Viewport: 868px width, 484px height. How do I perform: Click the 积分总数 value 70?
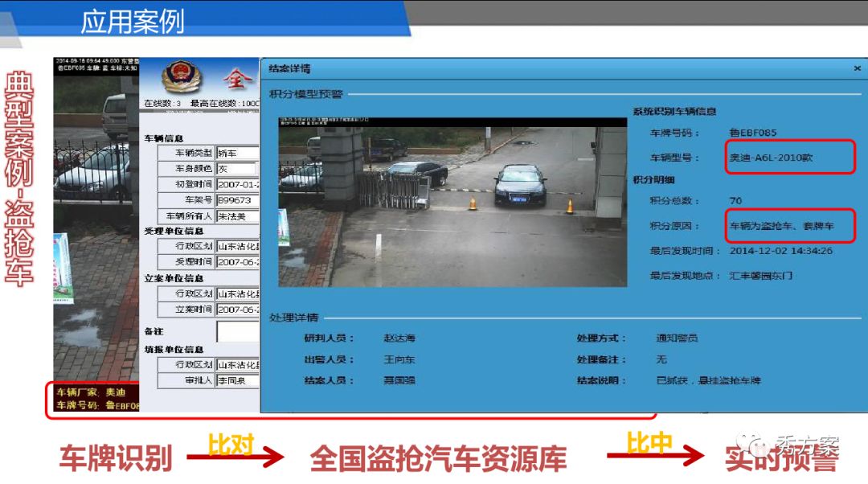[x=735, y=200]
